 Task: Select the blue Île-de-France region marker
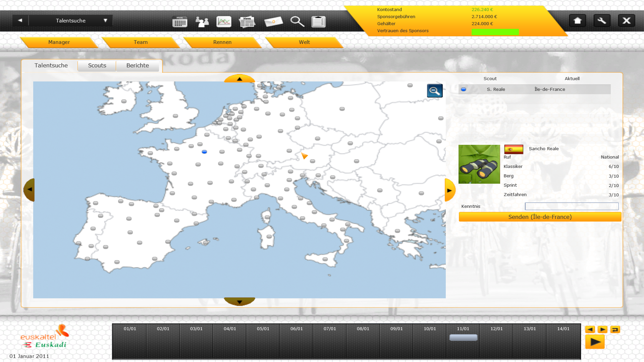tap(204, 152)
